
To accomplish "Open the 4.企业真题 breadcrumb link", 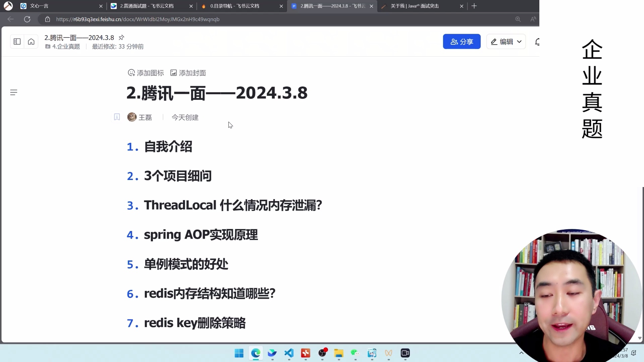I will [x=66, y=47].
